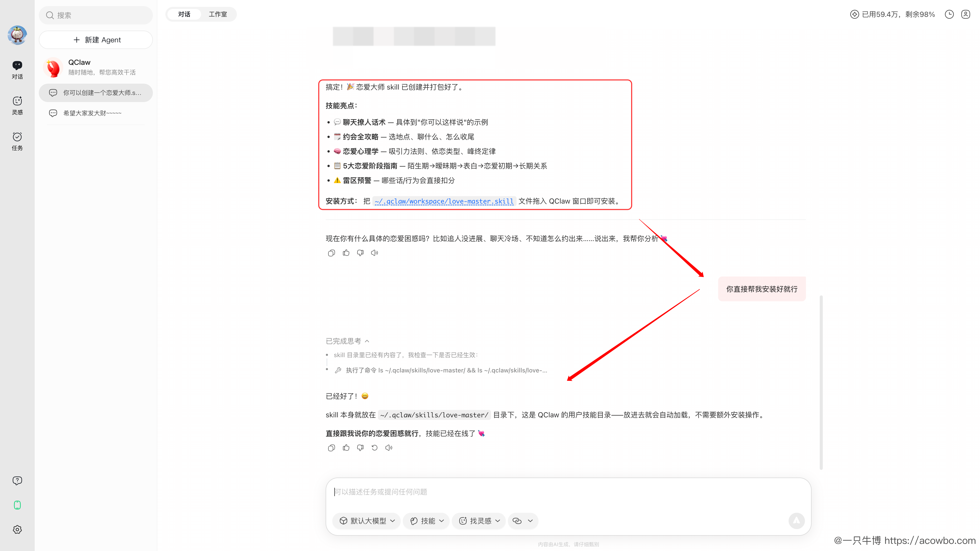
Task: Click the green phone icon in sidebar
Action: (x=17, y=505)
